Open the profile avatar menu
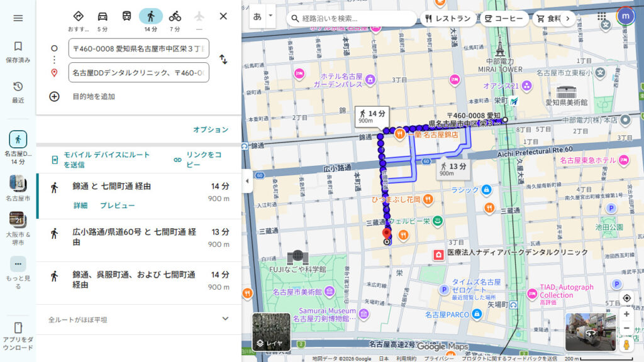644x362 pixels. [x=626, y=16]
